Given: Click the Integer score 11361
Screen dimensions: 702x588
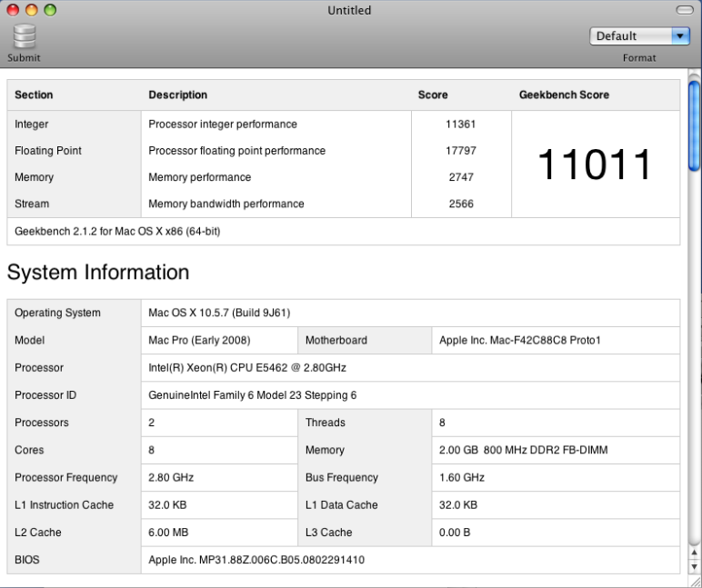Looking at the screenshot, I should 461,124.
